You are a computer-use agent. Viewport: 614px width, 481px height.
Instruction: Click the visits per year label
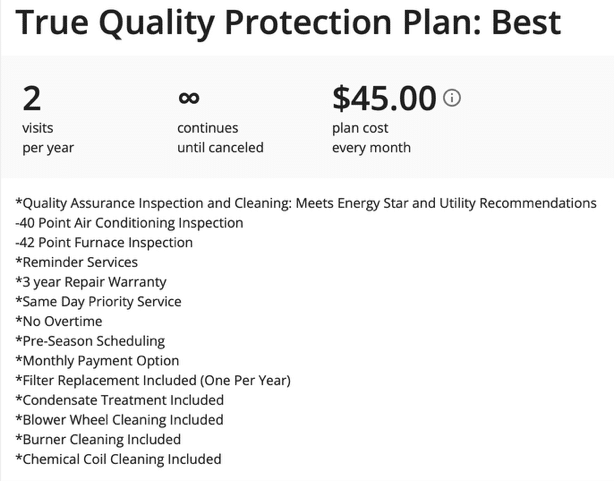pyautogui.click(x=48, y=138)
